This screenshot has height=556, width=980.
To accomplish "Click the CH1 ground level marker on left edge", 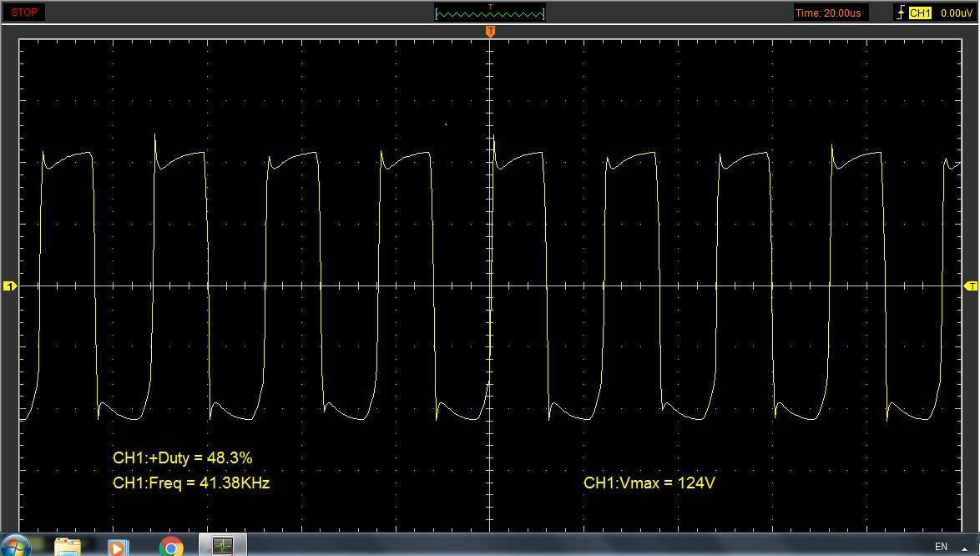I will [10, 286].
